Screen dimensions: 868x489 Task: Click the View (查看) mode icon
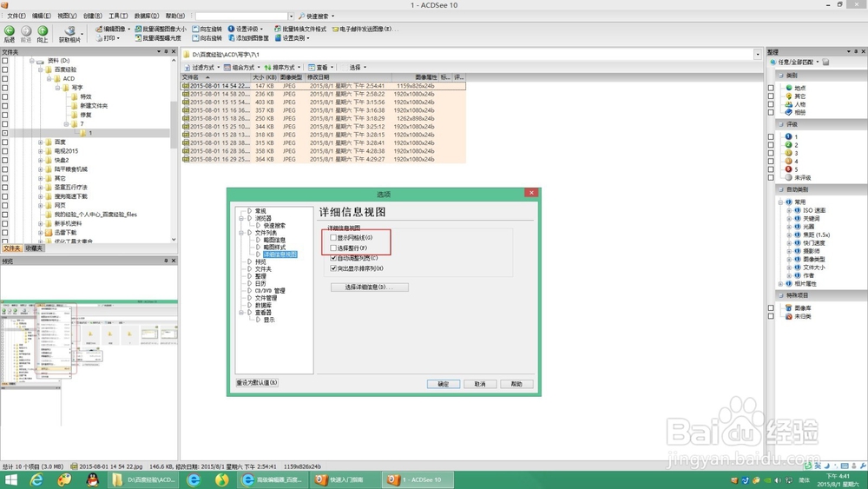312,68
